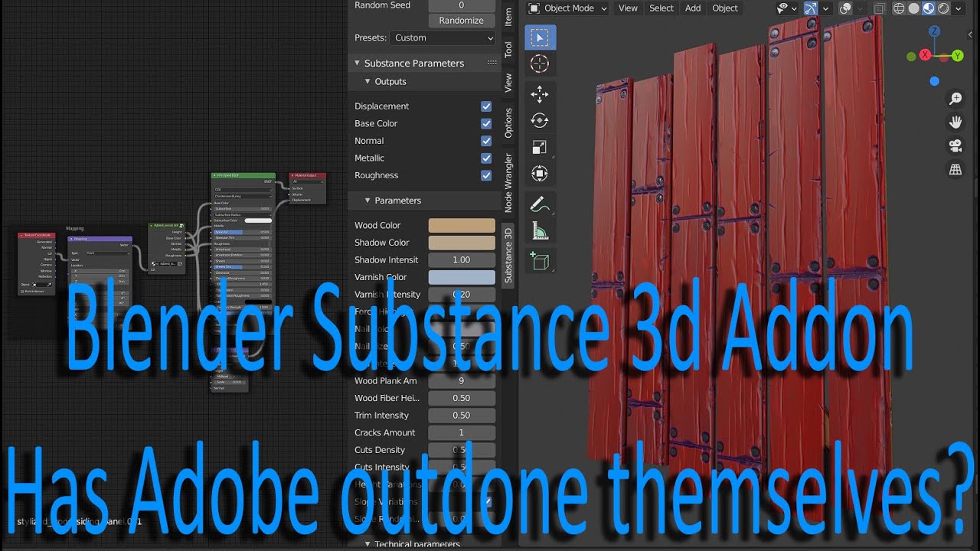Click the Z axis on navigation gizmo
Image resolution: width=980 pixels, height=551 pixels.
934,32
